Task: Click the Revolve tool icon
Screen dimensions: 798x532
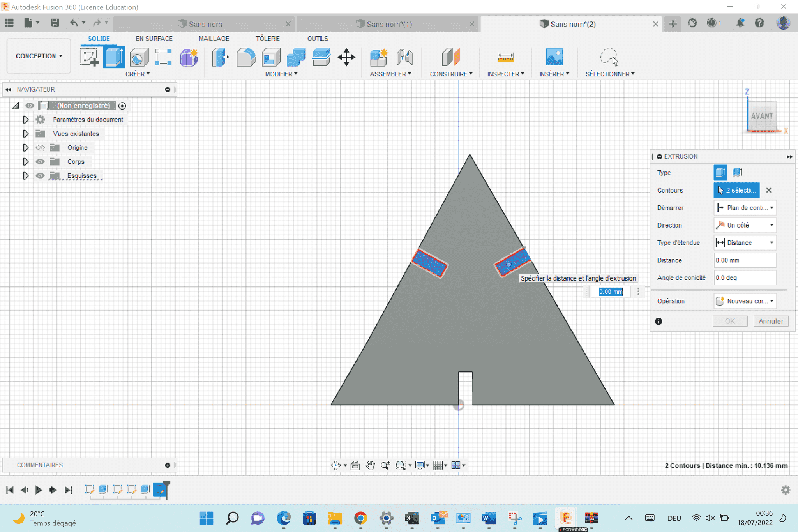Action: [x=139, y=57]
